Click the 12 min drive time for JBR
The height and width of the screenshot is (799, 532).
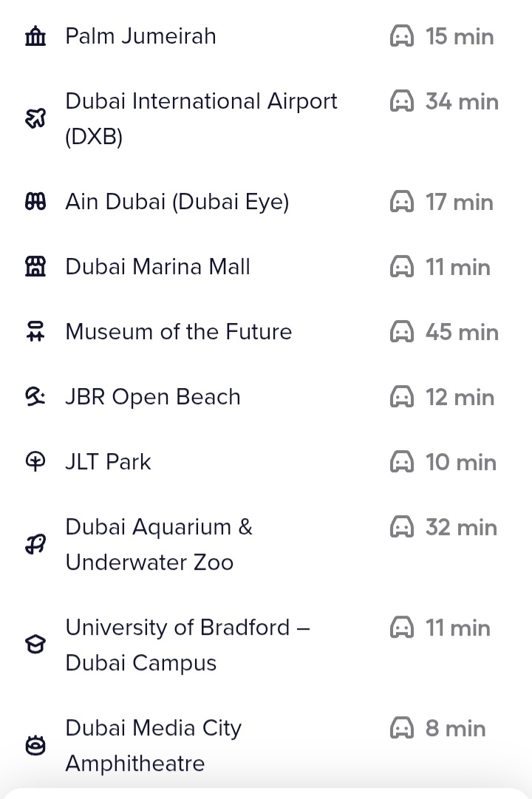point(460,398)
